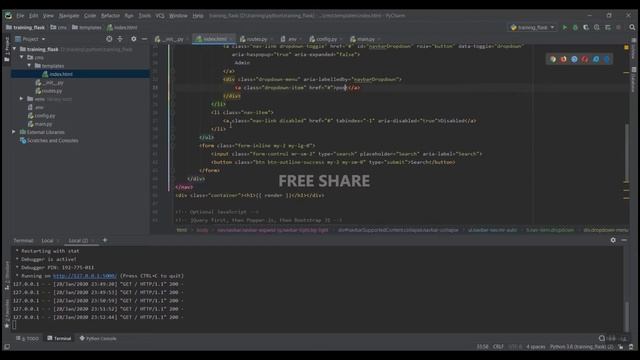The width and height of the screenshot is (640, 360).
Task: Open the View menu
Action: pyautogui.click(x=48, y=16)
